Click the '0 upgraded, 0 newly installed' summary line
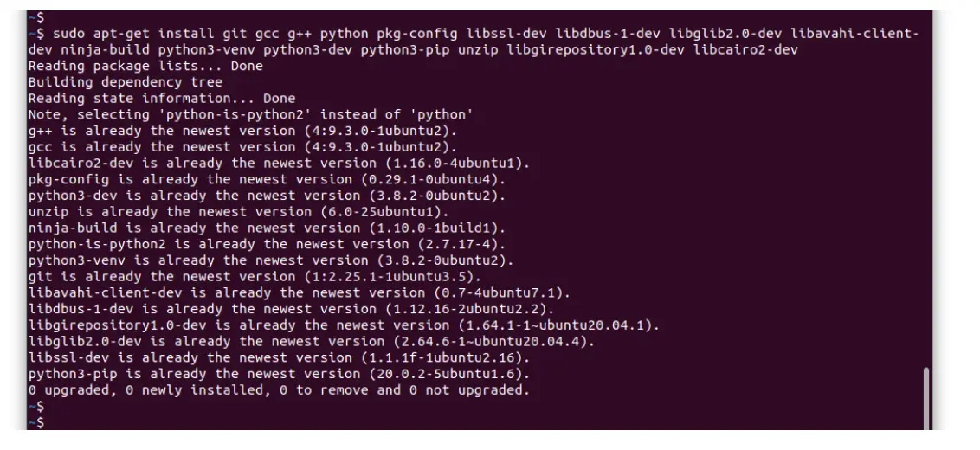This screenshot has width=980, height=450. [x=279, y=390]
